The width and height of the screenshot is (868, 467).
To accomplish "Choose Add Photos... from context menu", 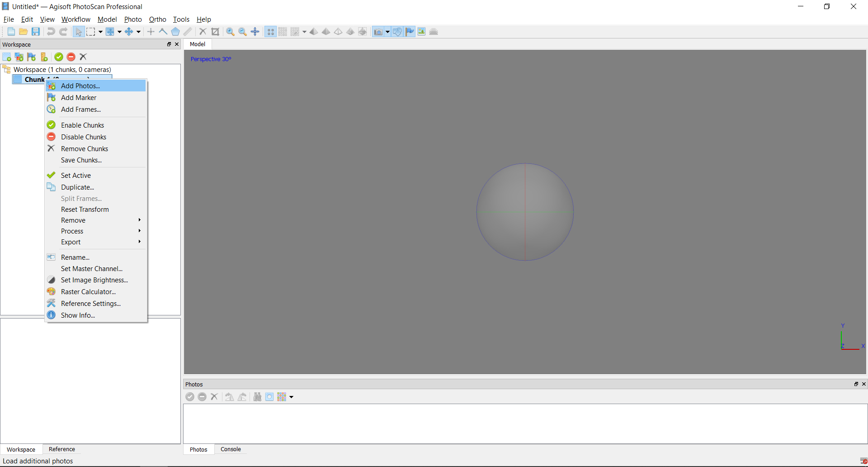I will pos(80,86).
